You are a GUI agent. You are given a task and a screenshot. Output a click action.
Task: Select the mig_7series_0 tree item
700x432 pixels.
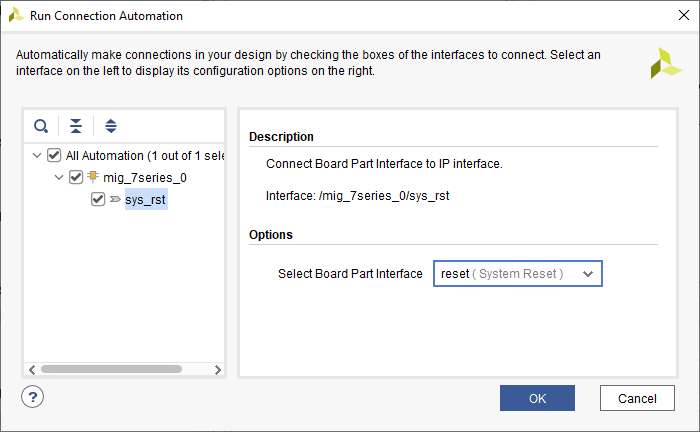coord(145,178)
